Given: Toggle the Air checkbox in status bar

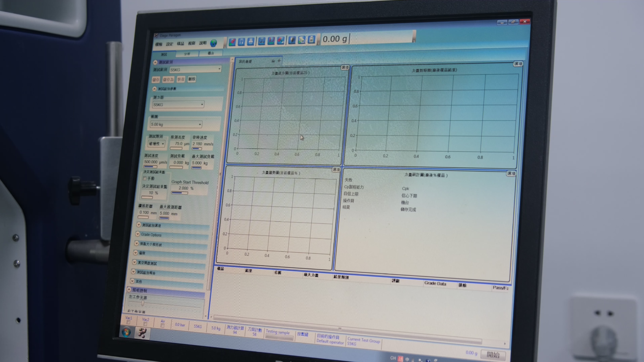Looking at the screenshot, I should (162, 325).
